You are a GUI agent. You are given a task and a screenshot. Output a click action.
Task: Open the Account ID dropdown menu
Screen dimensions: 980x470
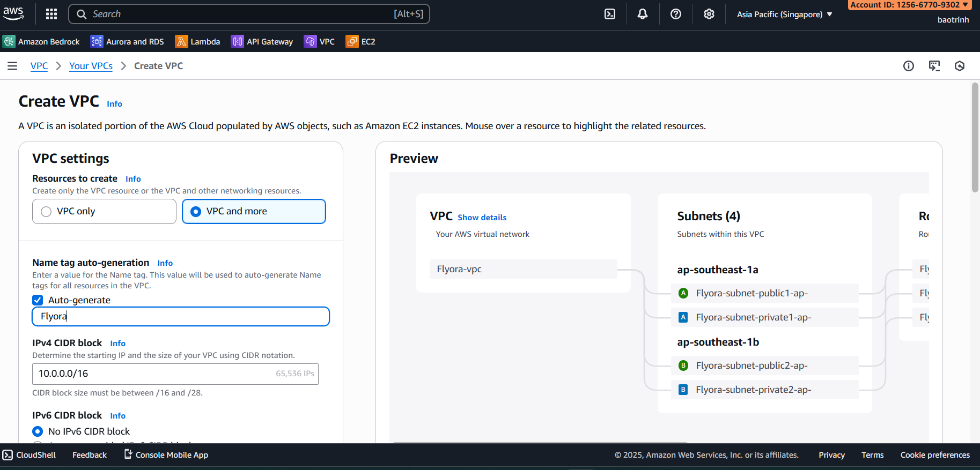click(909, 5)
